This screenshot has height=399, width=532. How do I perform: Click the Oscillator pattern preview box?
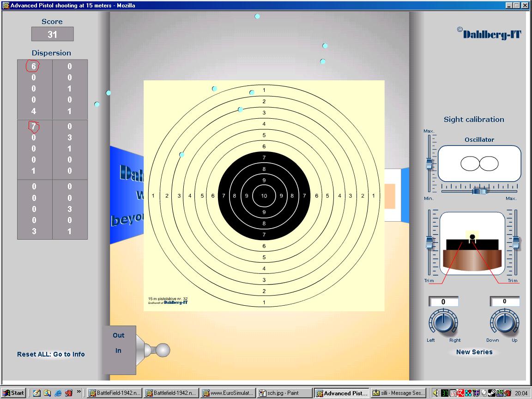coord(479,163)
